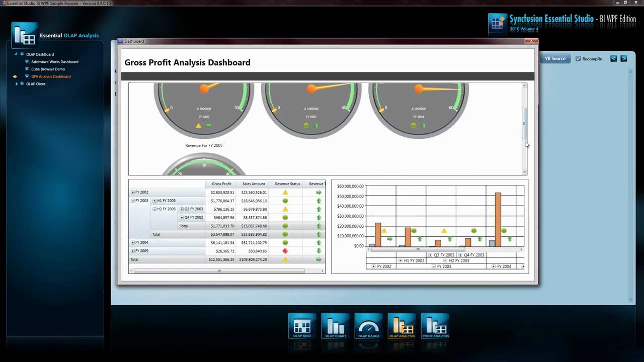Collapse FY 2003 row in the grid
644x362 pixels.
133,201
